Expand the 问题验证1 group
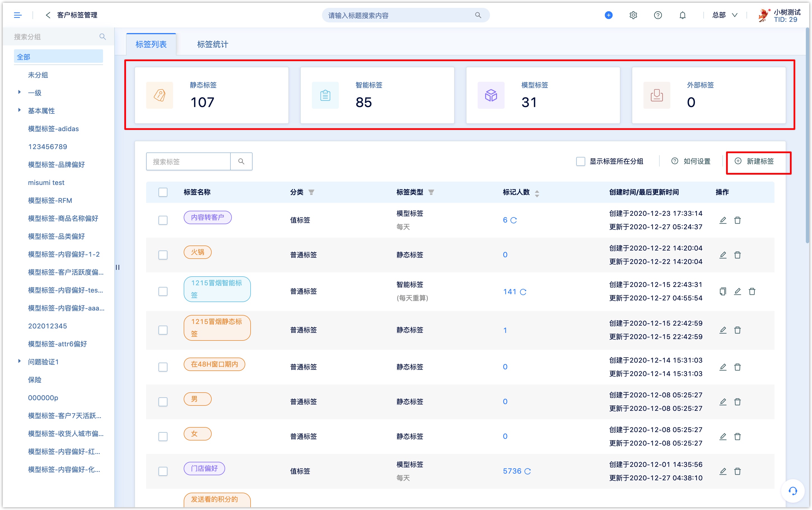Viewport: 812px width, 510px height. (19, 361)
